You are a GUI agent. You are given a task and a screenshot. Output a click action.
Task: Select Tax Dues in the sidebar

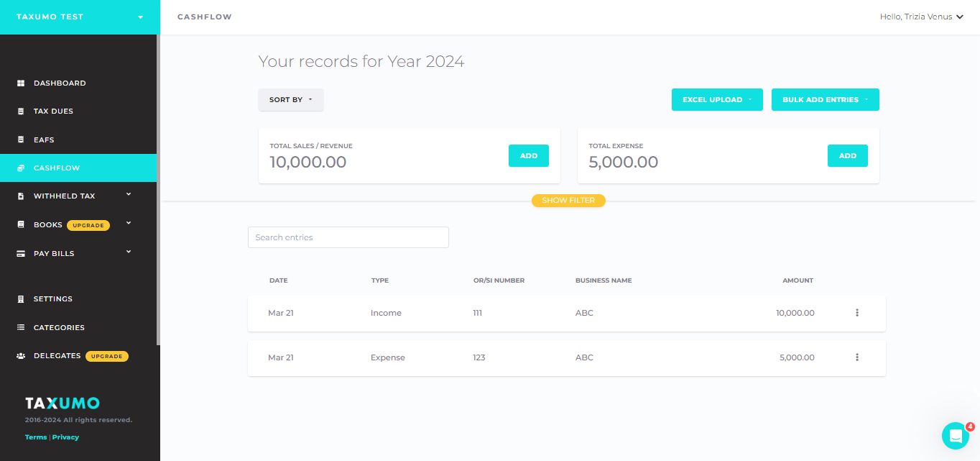pos(54,111)
